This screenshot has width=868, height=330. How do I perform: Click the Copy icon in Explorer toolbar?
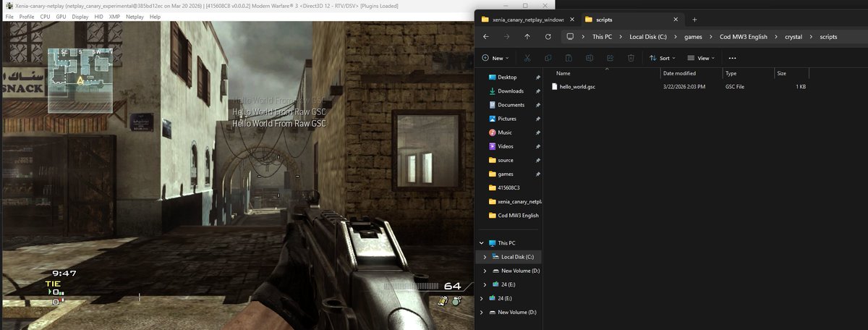(x=548, y=58)
